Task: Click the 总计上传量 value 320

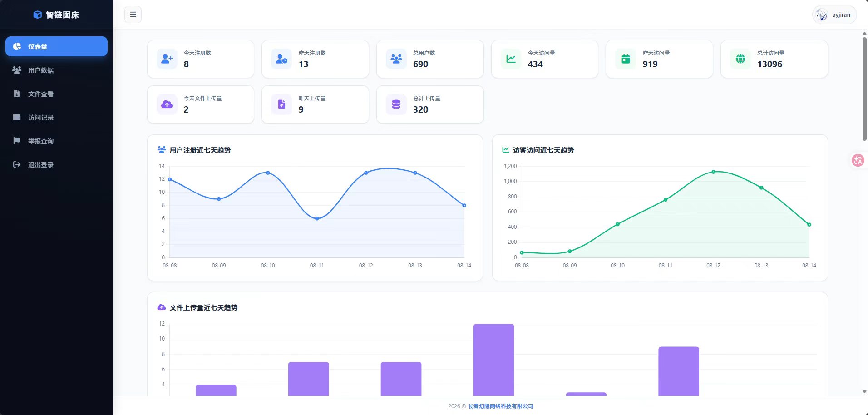Action: pyautogui.click(x=420, y=109)
